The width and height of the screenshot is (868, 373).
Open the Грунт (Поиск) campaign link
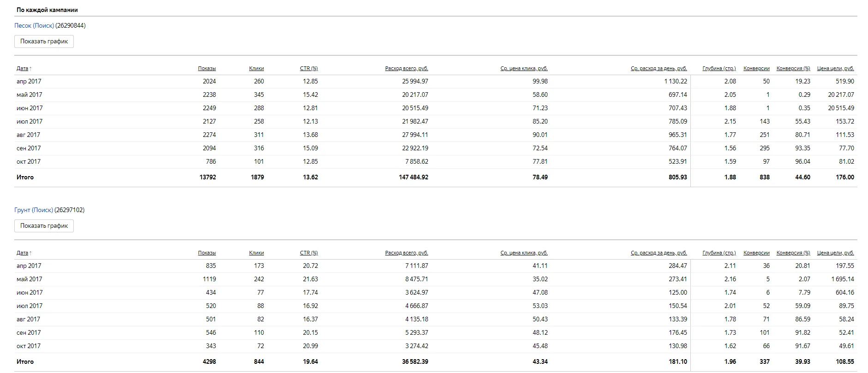(34, 210)
